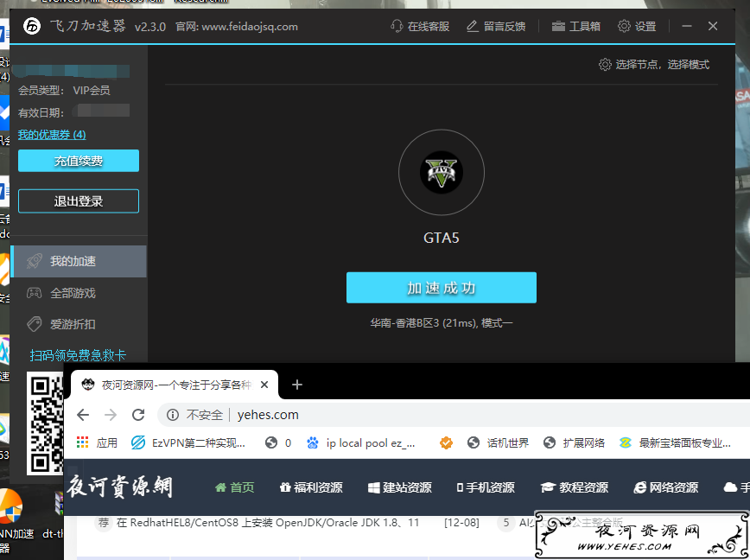Open a new browser tab
This screenshot has width=750, height=560.
[x=297, y=385]
